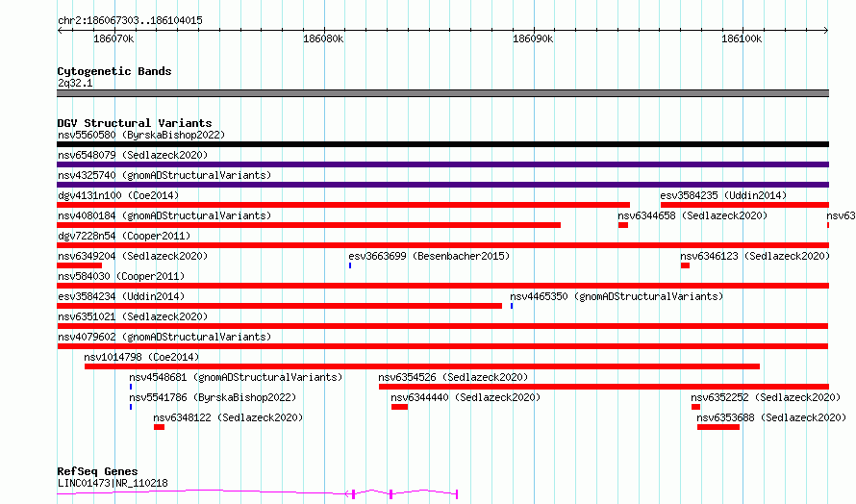Open nsv4080184 gnomAD red variant bar
The height and width of the screenshot is (504, 856).
[x=309, y=225]
